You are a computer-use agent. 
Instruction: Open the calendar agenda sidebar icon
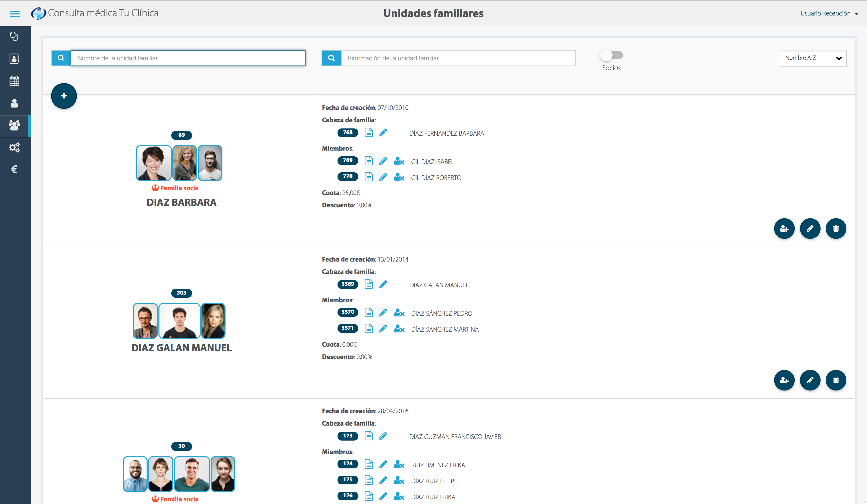click(14, 81)
